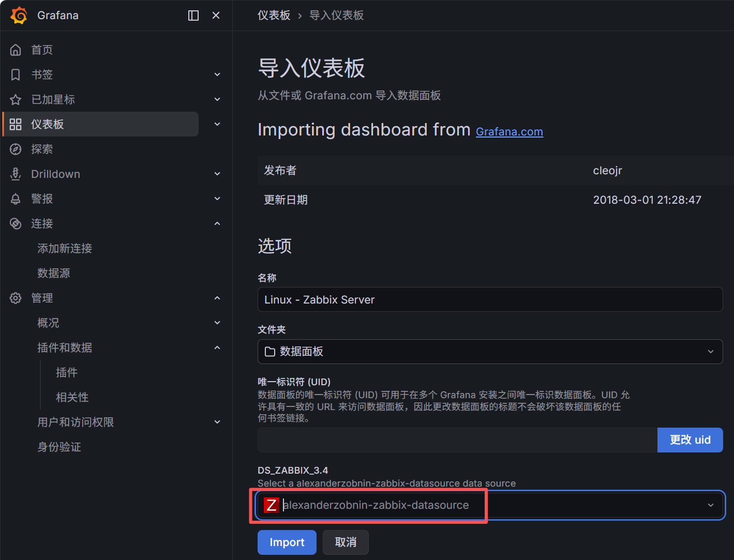Click the 连接 connections icon
The image size is (734, 560).
click(x=16, y=223)
